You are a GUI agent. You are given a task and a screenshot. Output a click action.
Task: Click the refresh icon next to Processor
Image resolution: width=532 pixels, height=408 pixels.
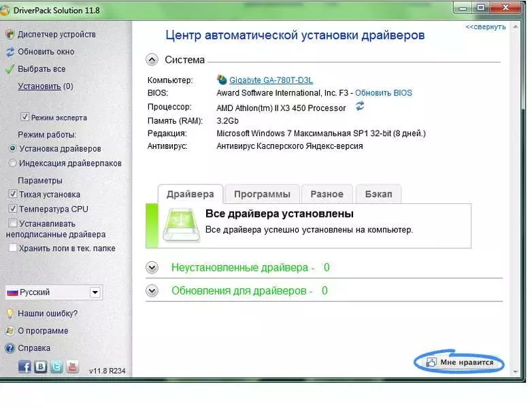coord(360,106)
